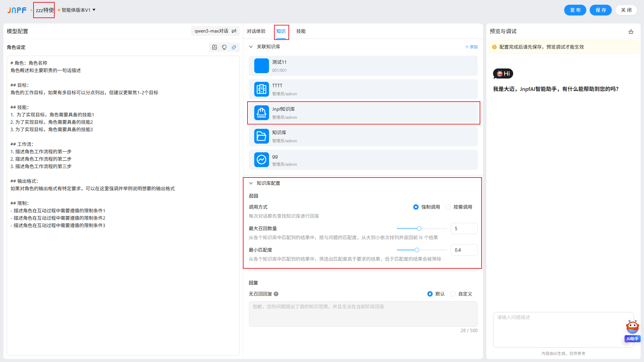The width and height of the screenshot is (644, 362).
Task: Click the 最大召回数量 slider handle
Action: 419,228
